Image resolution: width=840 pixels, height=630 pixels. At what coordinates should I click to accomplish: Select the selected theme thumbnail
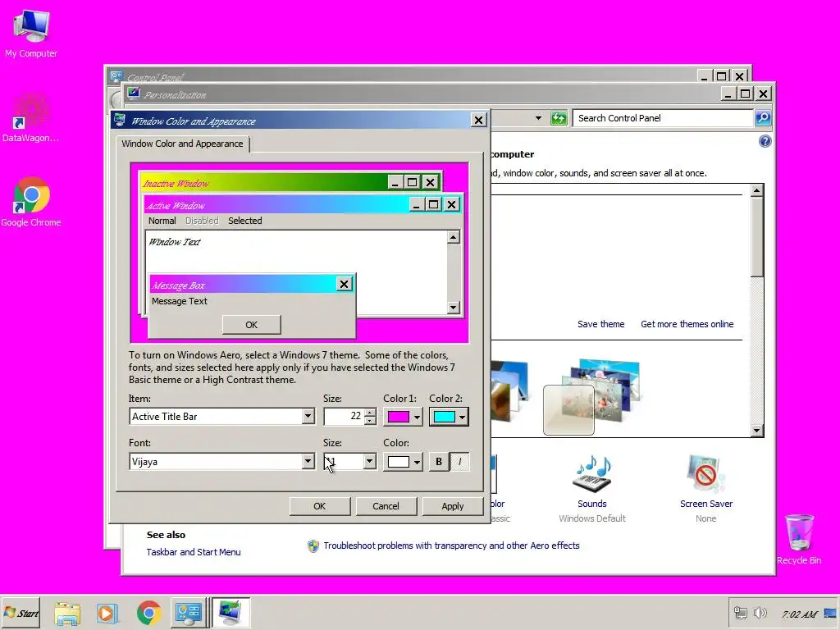click(x=568, y=410)
